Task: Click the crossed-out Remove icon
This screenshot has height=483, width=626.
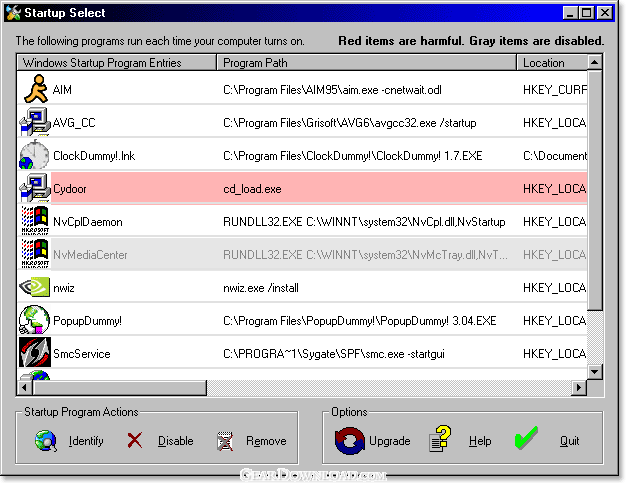Action: tap(225, 441)
